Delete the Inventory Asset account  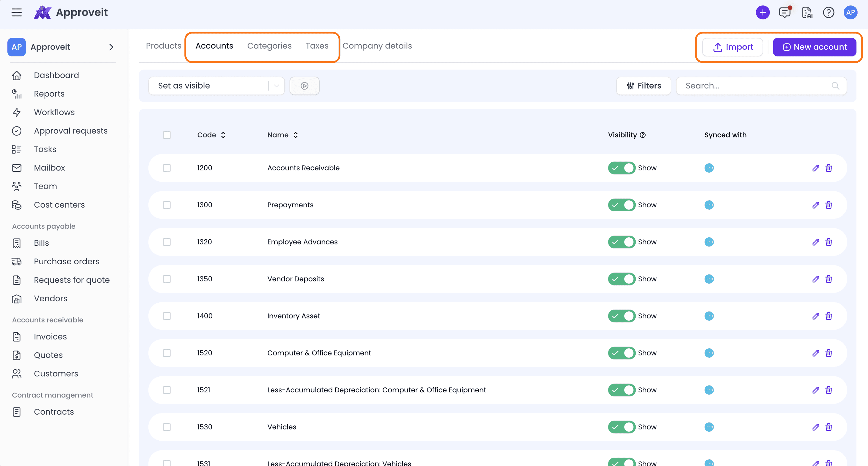point(829,316)
